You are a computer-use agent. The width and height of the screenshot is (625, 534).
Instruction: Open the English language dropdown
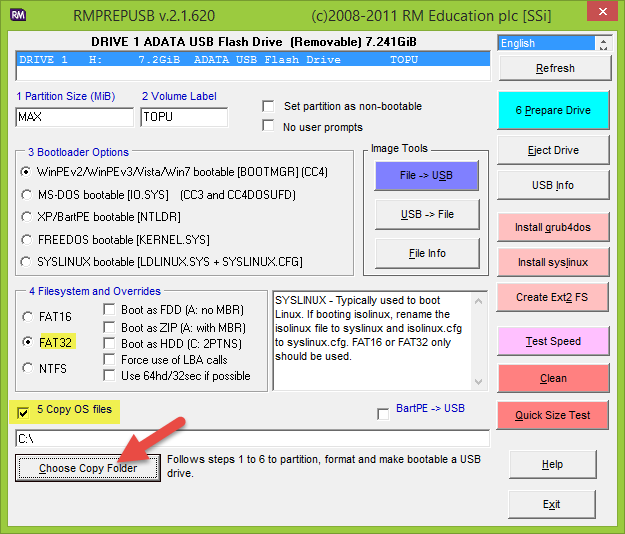(x=546, y=43)
